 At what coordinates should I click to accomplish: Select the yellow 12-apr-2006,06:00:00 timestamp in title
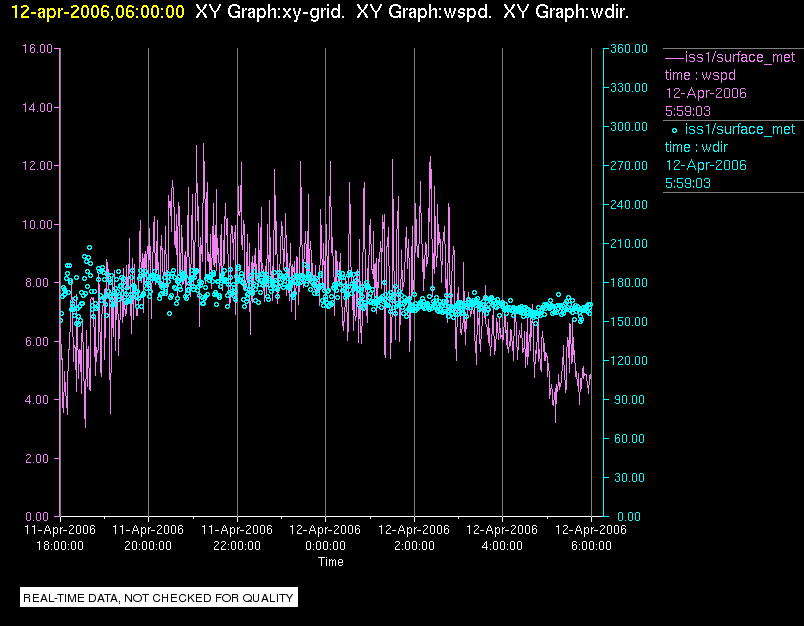98,12
